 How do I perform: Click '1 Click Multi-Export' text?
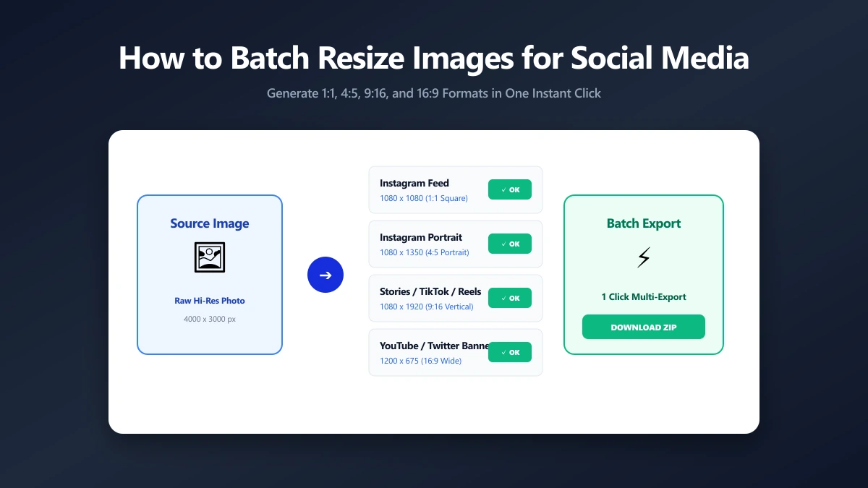(644, 297)
